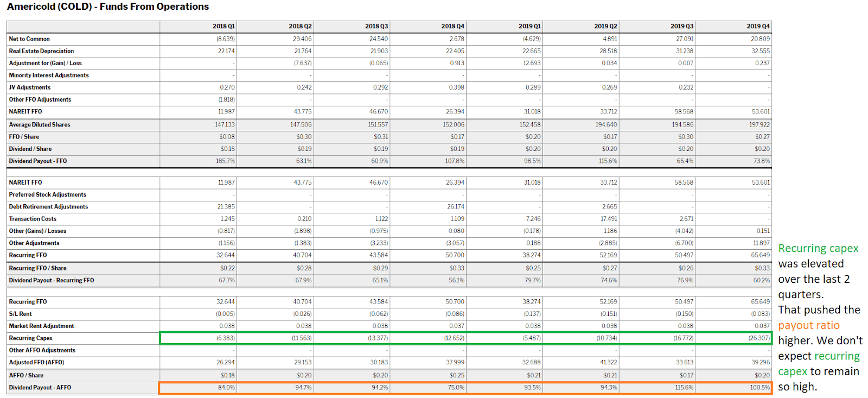This screenshot has width=868, height=398.
Task: Select Dividend Payout - FFO value 107.8%
Action: tap(455, 161)
